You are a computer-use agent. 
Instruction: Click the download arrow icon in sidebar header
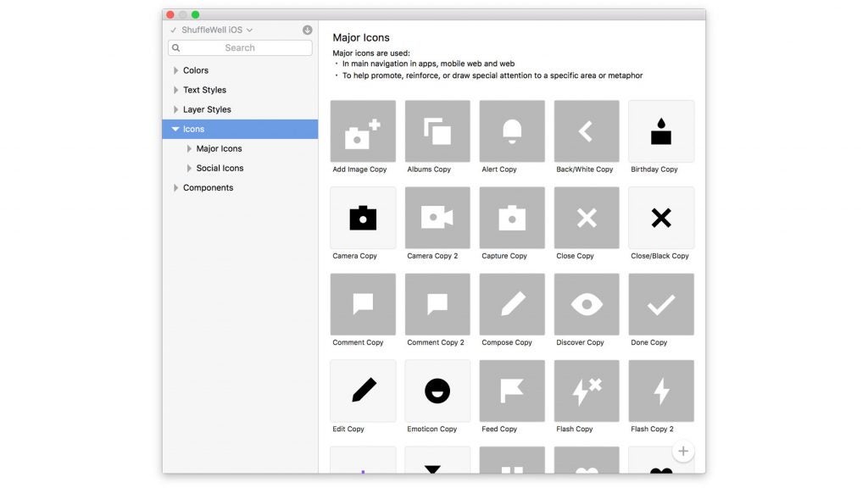tap(307, 30)
